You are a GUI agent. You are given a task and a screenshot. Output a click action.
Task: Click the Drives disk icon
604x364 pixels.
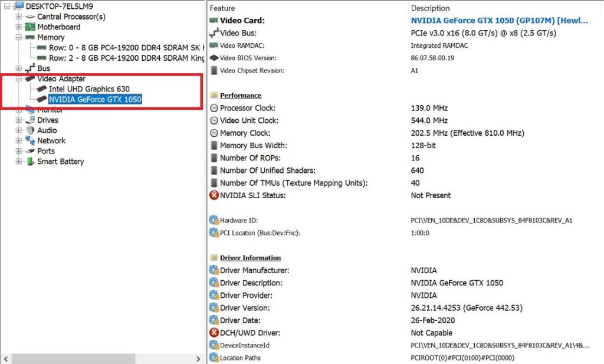[x=30, y=120]
